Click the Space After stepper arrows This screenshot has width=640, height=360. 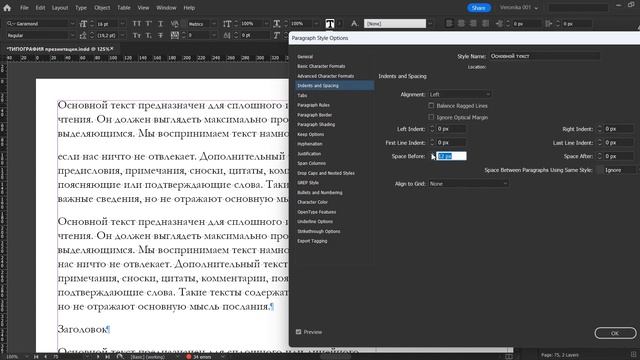599,156
